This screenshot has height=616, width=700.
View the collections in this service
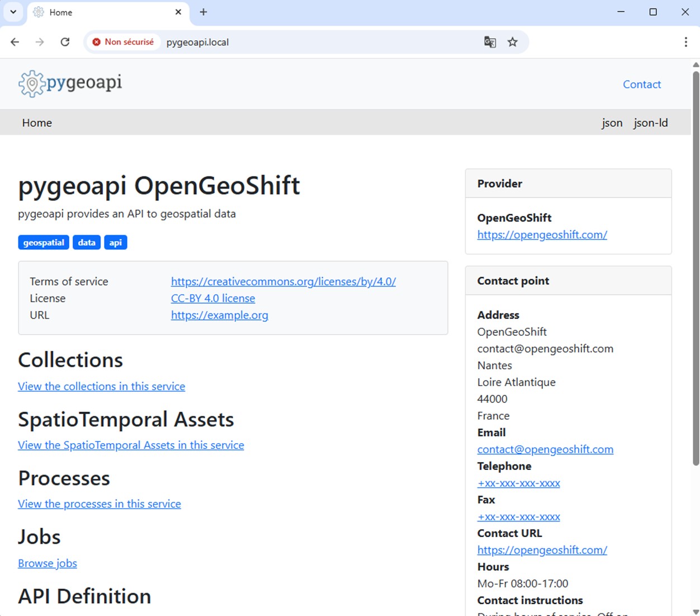[101, 386]
